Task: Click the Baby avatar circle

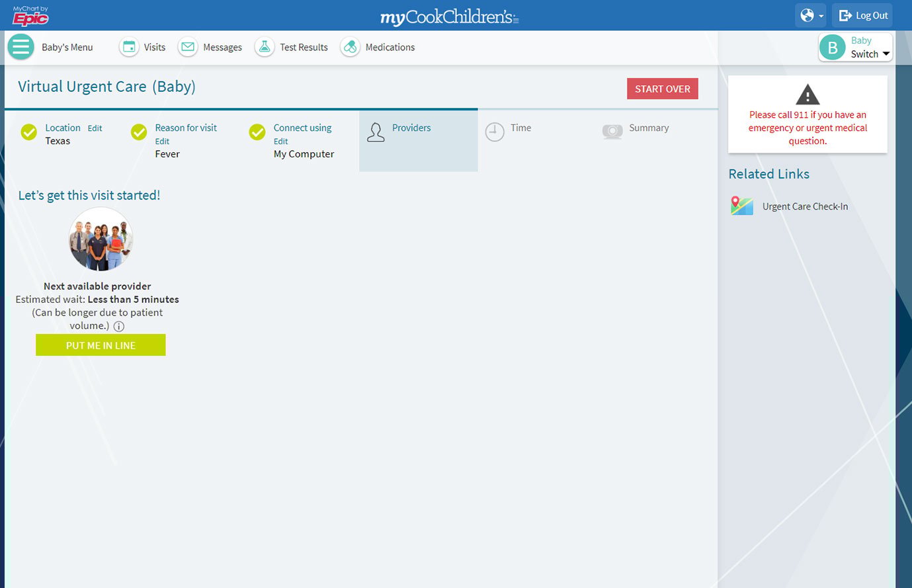Action: point(833,48)
